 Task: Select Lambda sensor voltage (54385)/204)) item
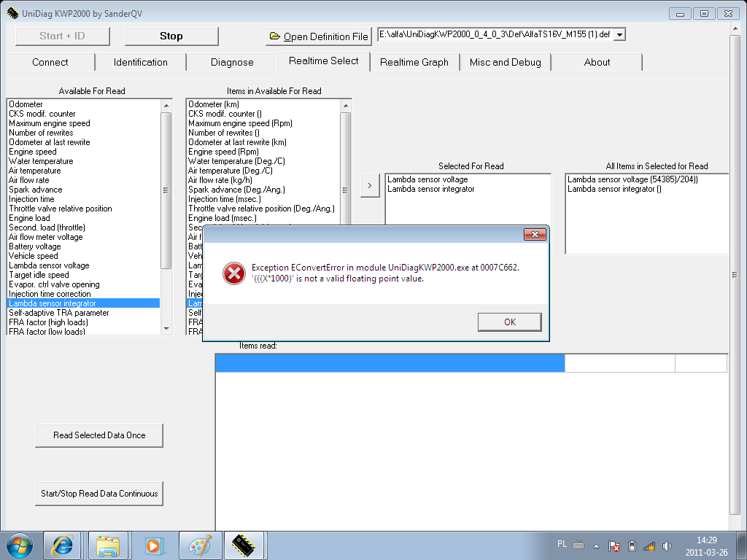coord(647,179)
